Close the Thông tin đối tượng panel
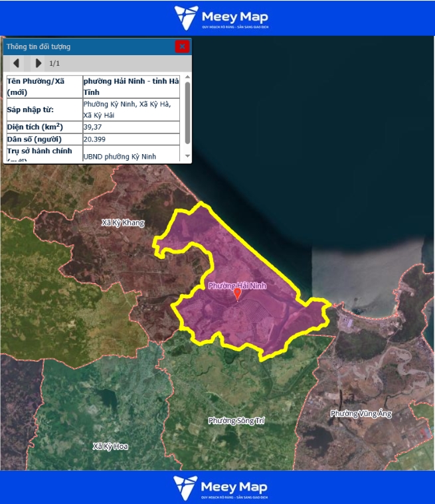The height and width of the screenshot is (504, 435). (181, 46)
